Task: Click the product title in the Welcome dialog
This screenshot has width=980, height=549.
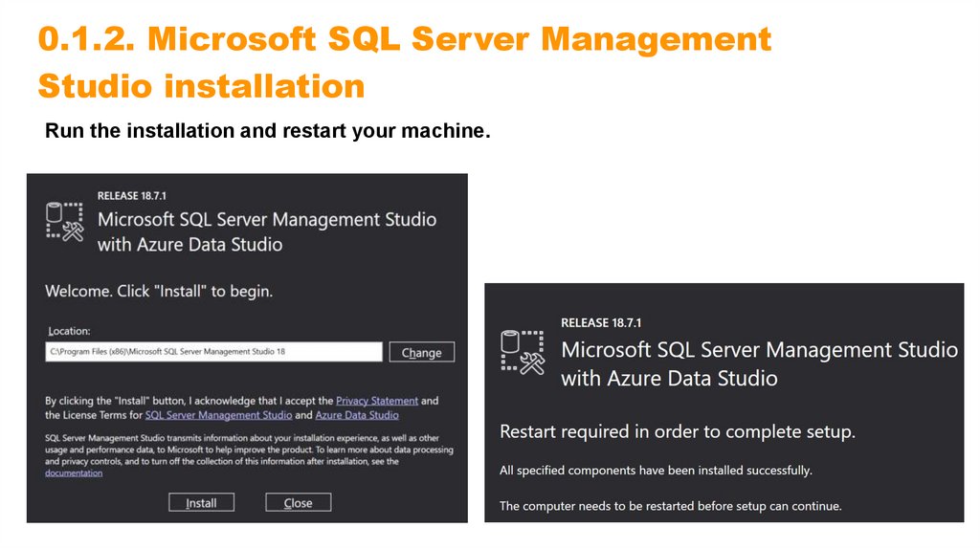Action: click(267, 231)
